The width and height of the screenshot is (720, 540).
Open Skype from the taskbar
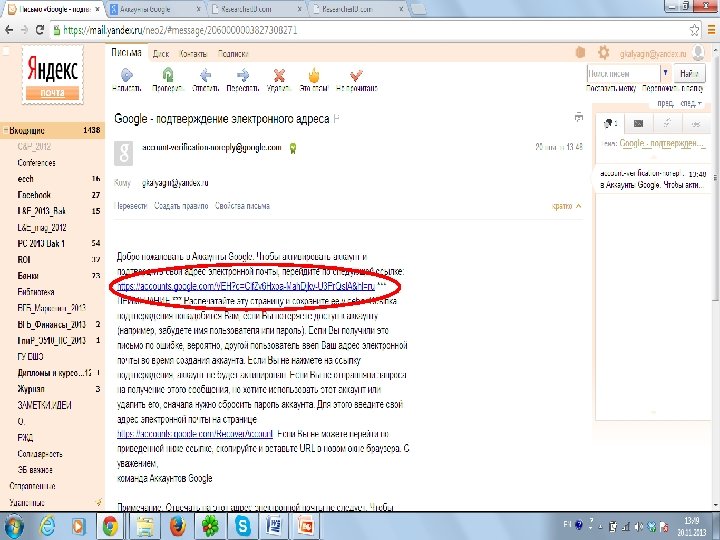point(243,526)
